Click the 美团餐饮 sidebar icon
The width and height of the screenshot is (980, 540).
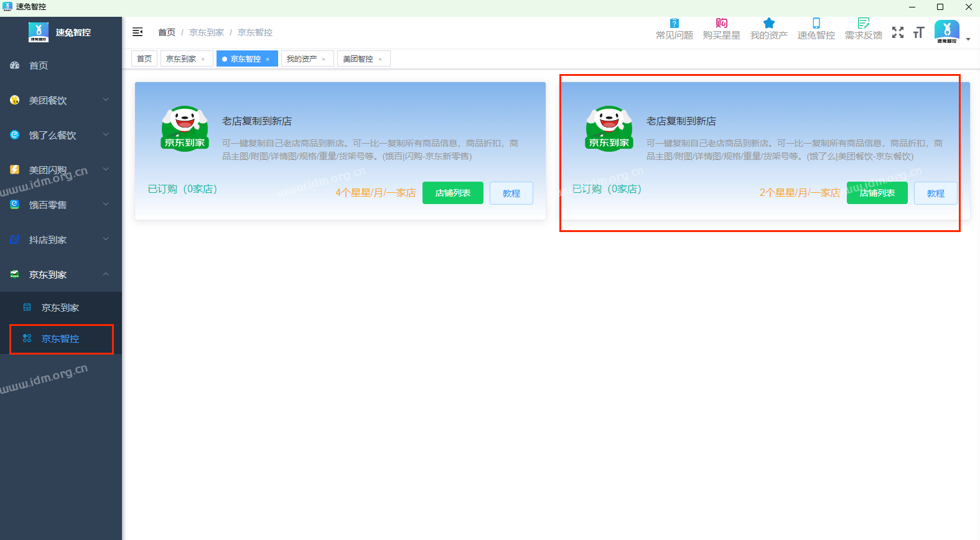(15, 100)
